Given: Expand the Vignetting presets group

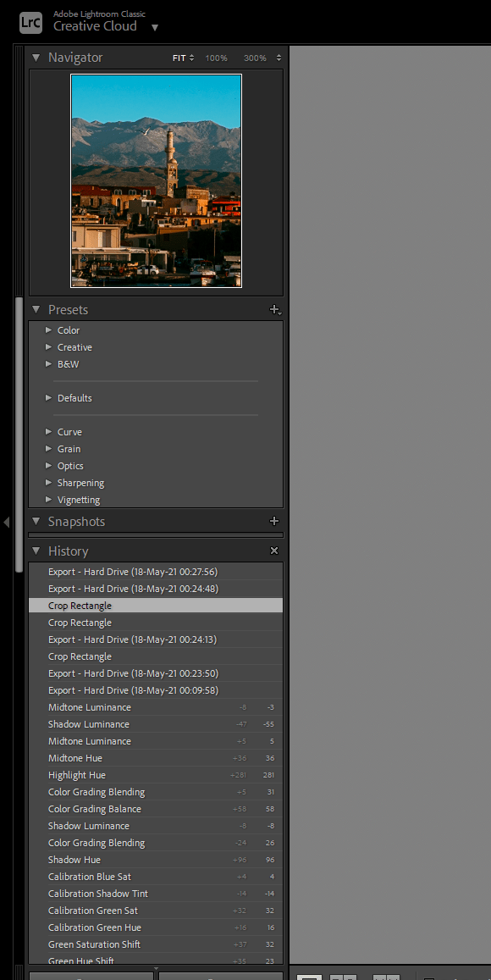Looking at the screenshot, I should coord(49,500).
